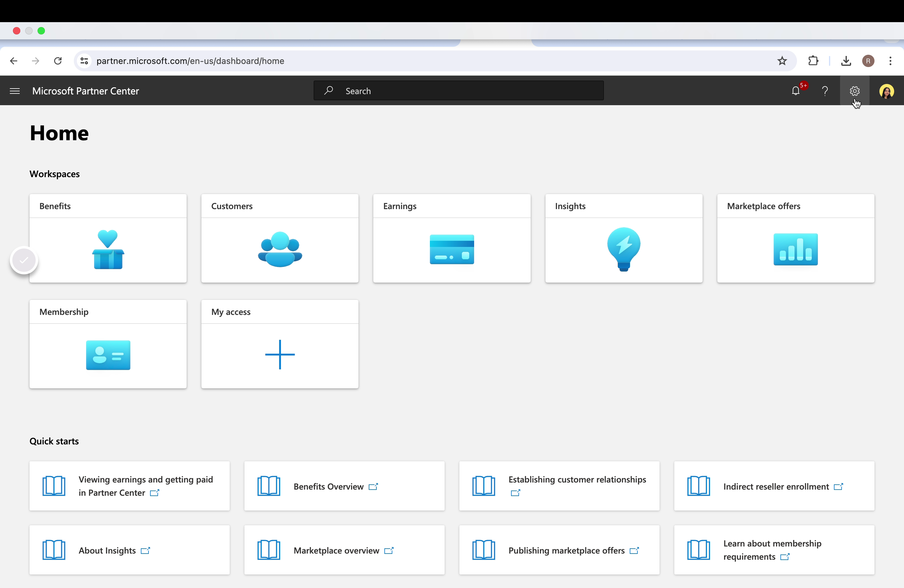Click the browser forward arrow
Viewport: 904px width, 588px height.
pyautogui.click(x=35, y=61)
